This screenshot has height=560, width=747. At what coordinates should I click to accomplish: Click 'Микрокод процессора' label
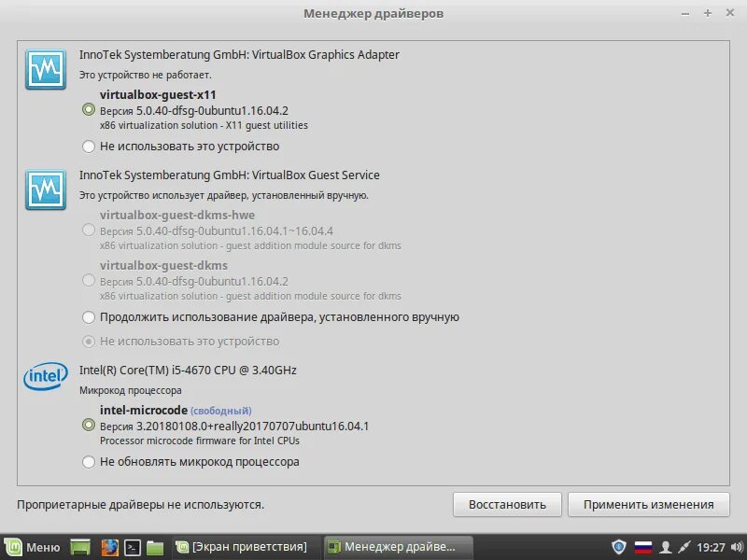coord(130,390)
